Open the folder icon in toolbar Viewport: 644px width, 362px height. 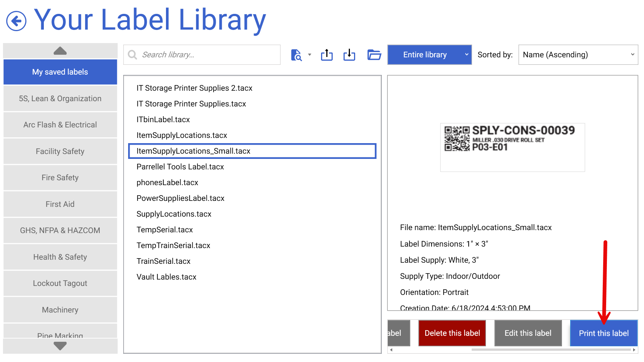[x=374, y=55]
